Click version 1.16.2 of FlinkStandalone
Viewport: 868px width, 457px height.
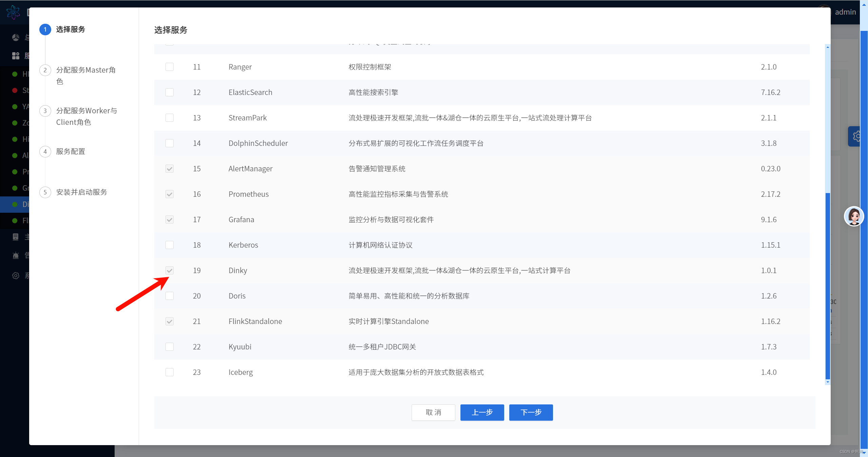(x=770, y=321)
